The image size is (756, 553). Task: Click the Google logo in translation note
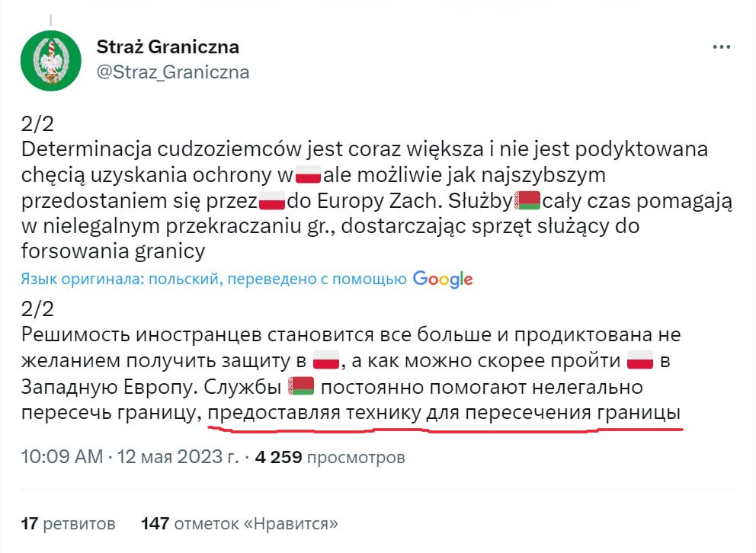point(443,279)
